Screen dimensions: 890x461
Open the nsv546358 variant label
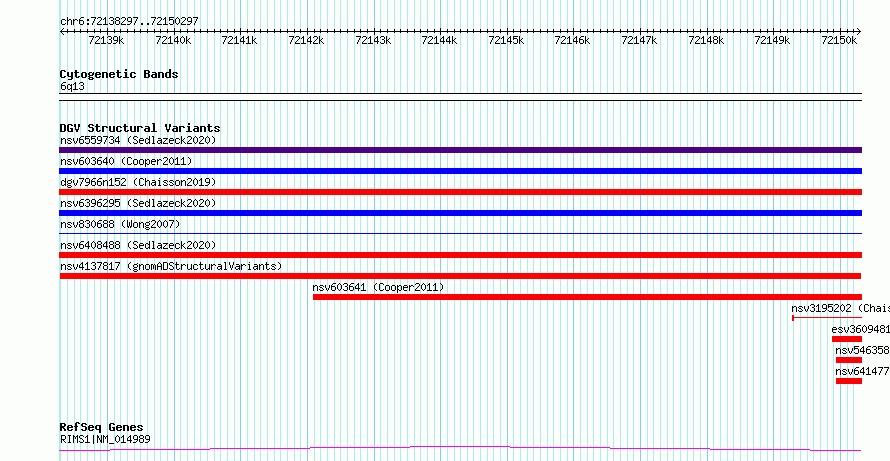click(x=862, y=350)
